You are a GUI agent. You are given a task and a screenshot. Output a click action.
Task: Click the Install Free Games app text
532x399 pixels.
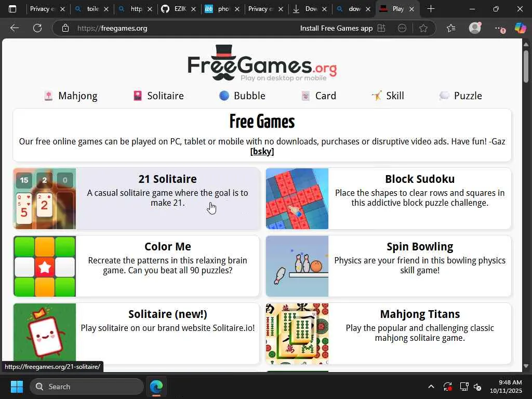click(x=336, y=28)
